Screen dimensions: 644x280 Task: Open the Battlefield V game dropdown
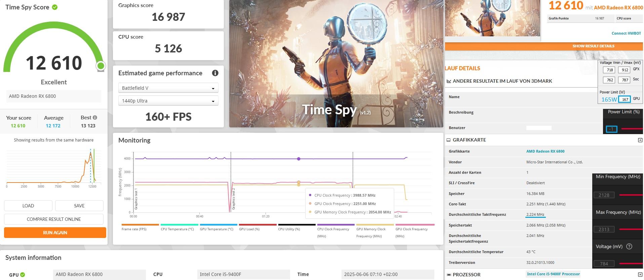point(168,88)
